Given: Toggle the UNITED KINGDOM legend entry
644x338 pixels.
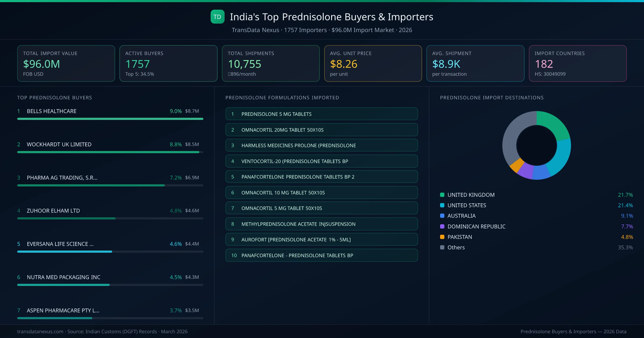Looking at the screenshot, I should point(471,195).
